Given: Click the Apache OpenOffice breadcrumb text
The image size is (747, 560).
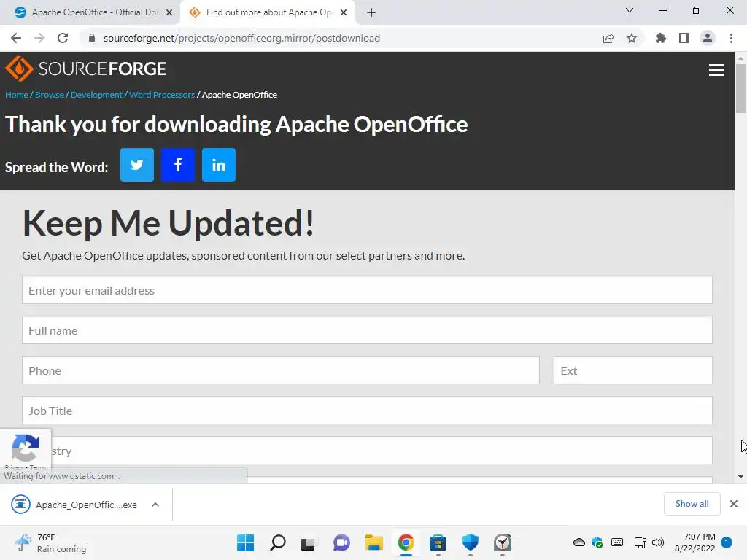Looking at the screenshot, I should point(239,95).
